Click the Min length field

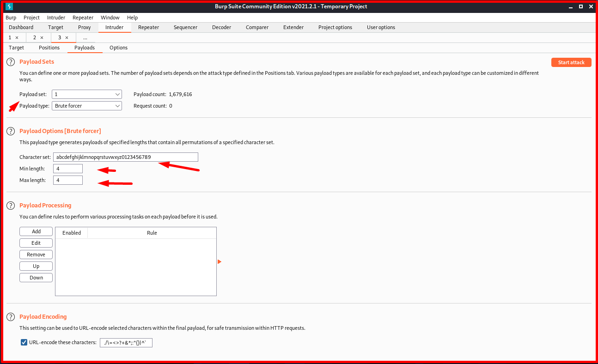click(68, 169)
